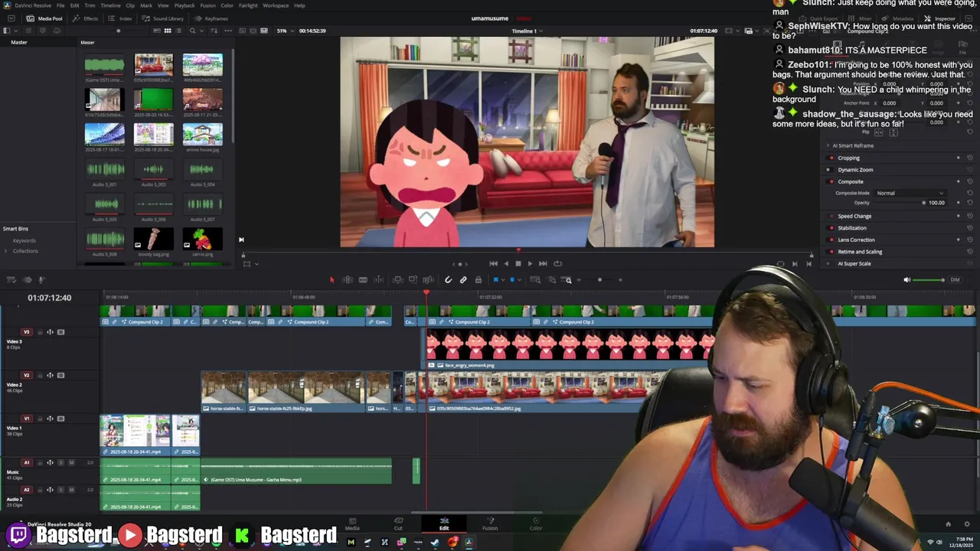Select the Edit page tab
This screenshot has height=551, width=980.
(x=444, y=523)
